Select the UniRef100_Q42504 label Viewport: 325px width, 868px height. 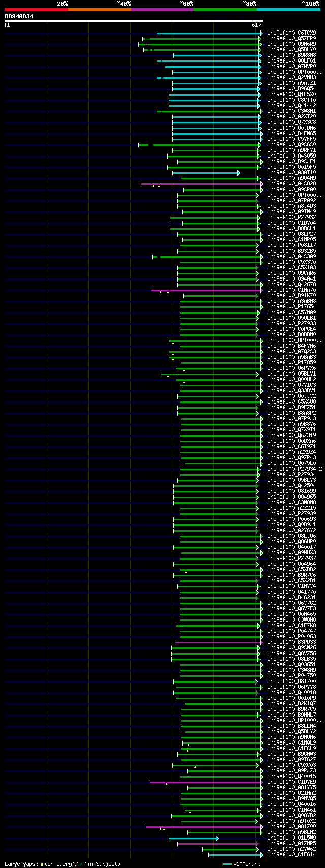pyautogui.click(x=291, y=486)
